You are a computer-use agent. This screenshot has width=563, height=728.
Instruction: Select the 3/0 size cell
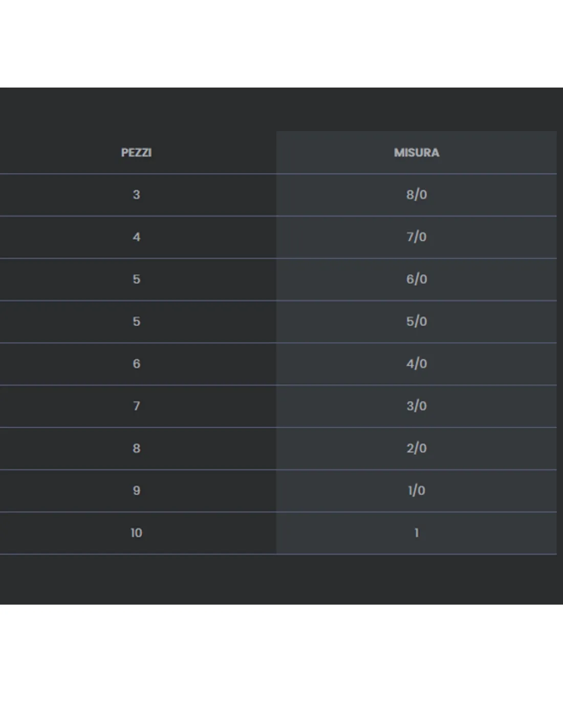(417, 406)
